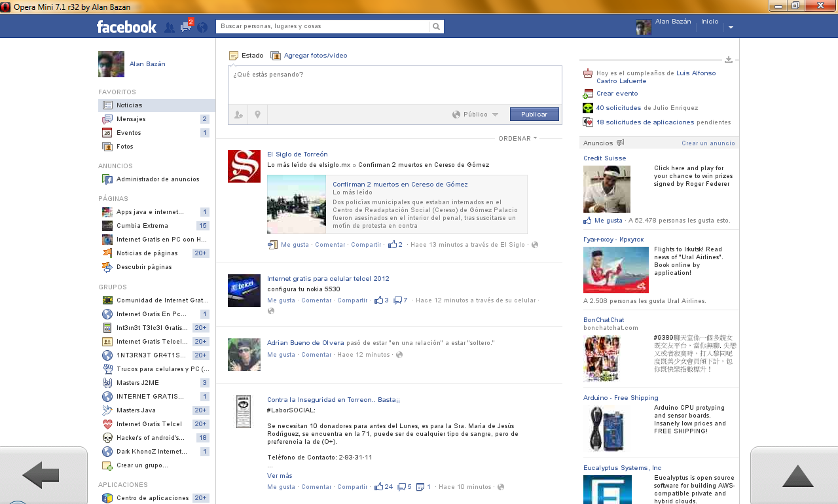Click the 7 comments icon on telcel post

(397, 300)
